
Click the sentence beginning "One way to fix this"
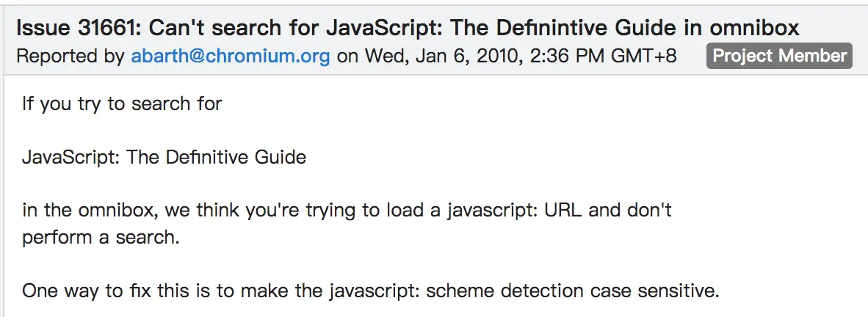(x=370, y=291)
